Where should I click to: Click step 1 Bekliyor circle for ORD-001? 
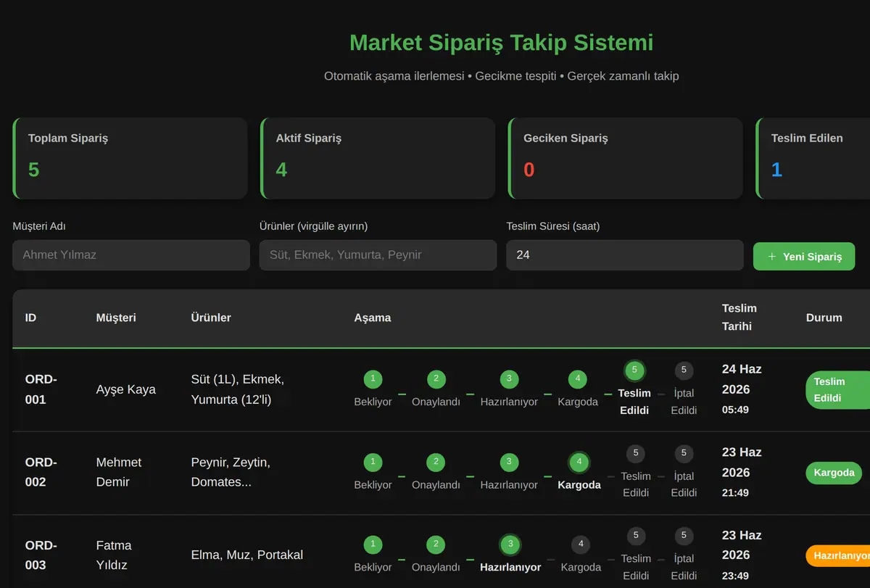point(373,379)
